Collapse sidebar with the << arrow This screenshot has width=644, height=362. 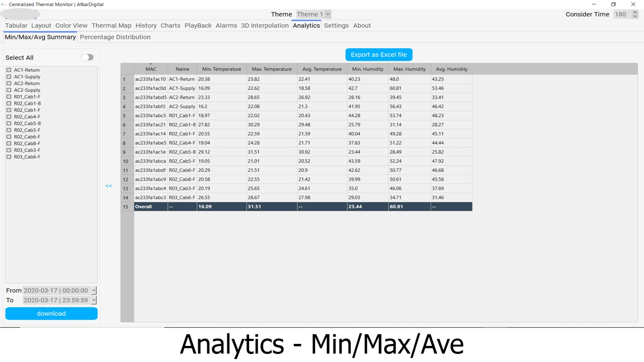click(109, 186)
